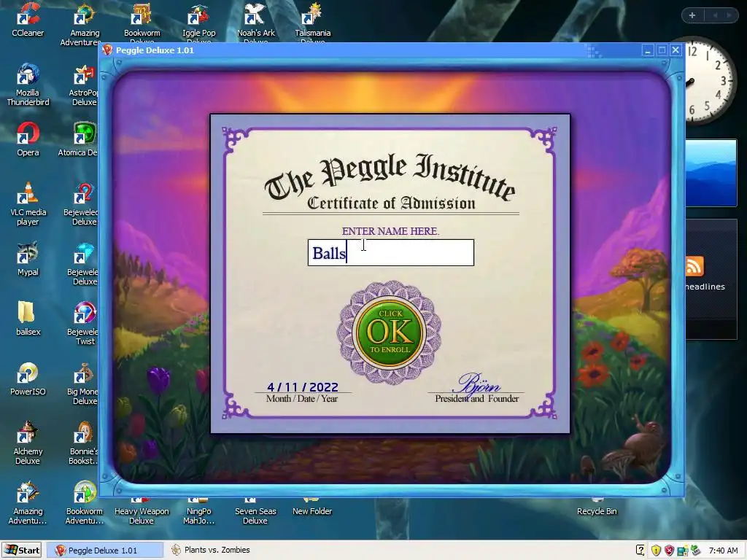
Task: Click the blue landscape slideshow gadget
Action: [x=711, y=173]
